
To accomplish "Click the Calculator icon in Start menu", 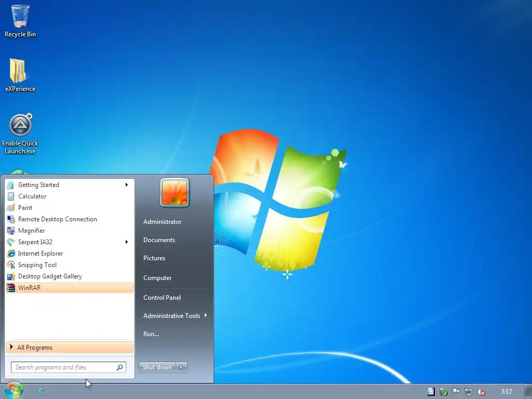I will 11,196.
